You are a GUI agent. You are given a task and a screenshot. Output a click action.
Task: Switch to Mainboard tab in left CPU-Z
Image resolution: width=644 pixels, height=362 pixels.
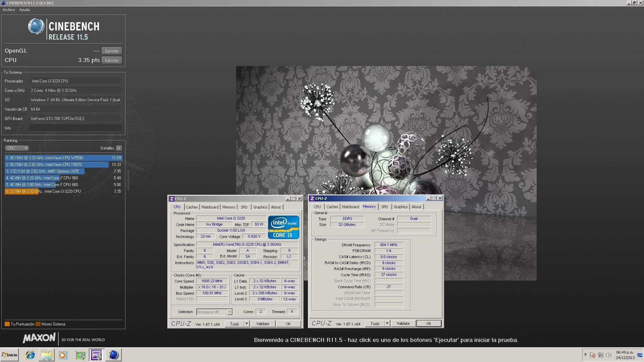click(x=210, y=207)
